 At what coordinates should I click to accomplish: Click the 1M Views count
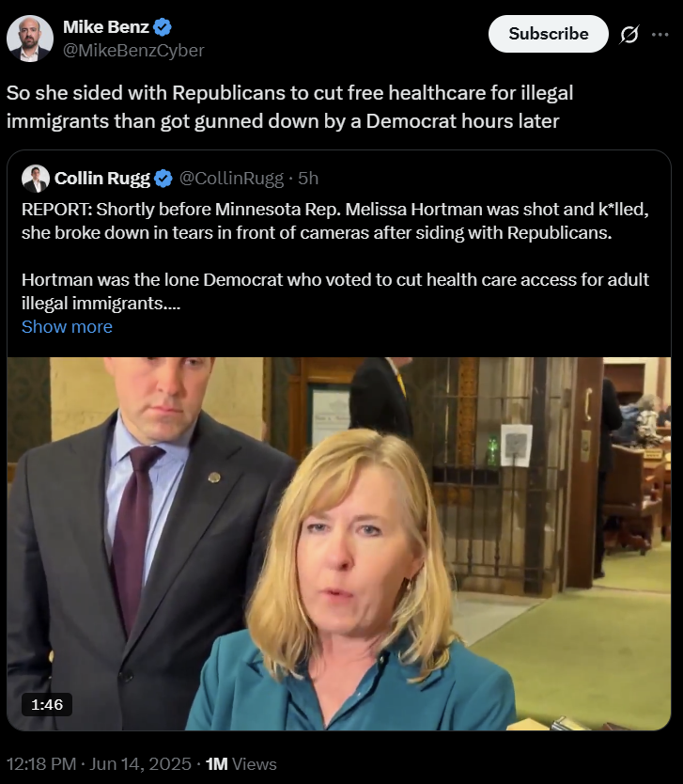pos(241,764)
